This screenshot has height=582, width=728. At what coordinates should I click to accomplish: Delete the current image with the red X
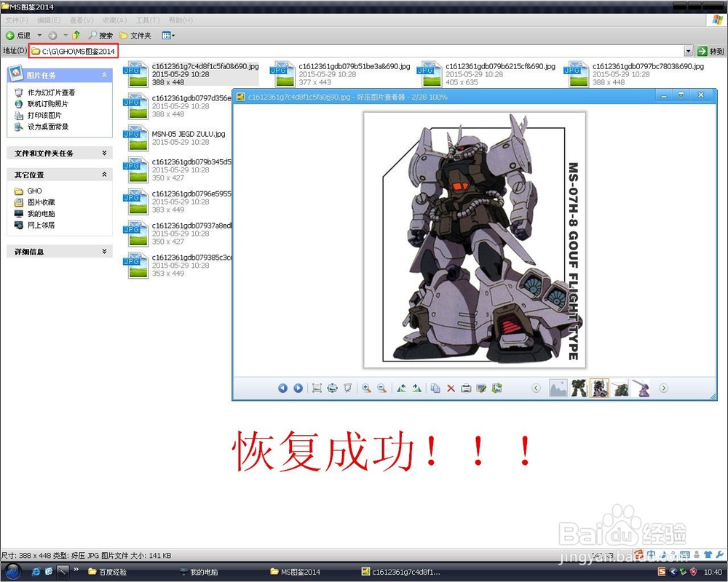pos(451,388)
